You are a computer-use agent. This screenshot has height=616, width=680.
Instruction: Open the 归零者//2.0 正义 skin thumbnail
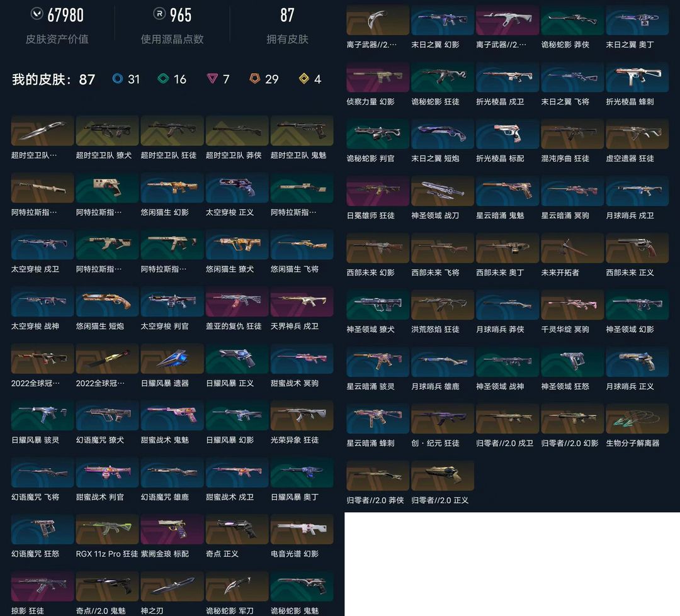[x=443, y=476]
